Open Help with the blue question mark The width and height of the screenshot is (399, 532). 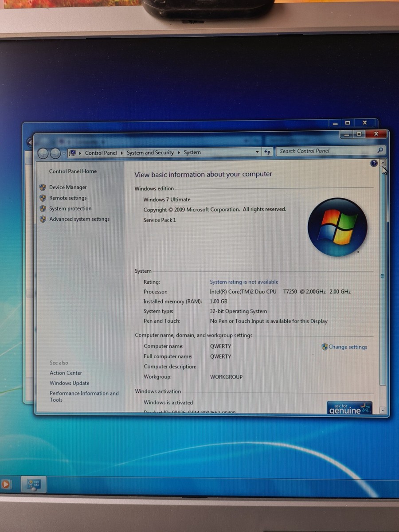[x=374, y=164]
